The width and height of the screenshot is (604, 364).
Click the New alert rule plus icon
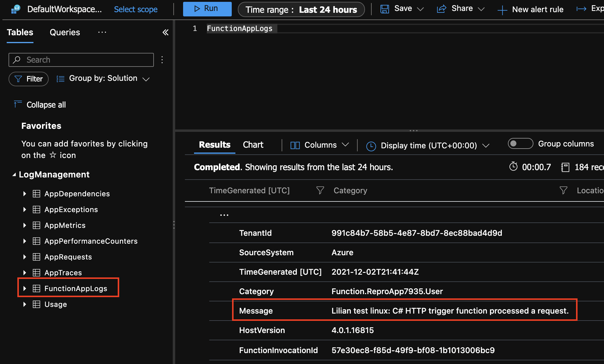click(502, 9)
